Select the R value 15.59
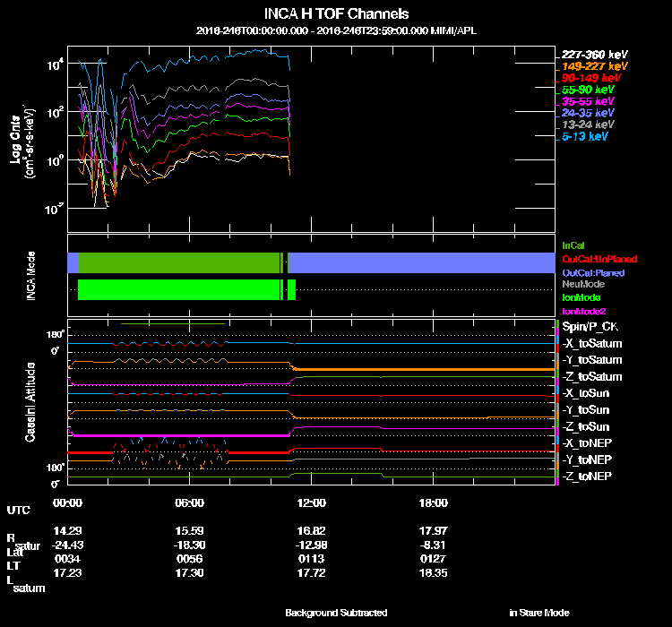Screen dimensions: 672x627 [189, 530]
